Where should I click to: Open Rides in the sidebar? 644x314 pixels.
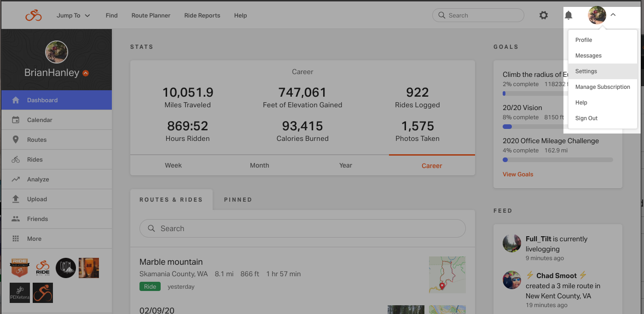coord(57,159)
